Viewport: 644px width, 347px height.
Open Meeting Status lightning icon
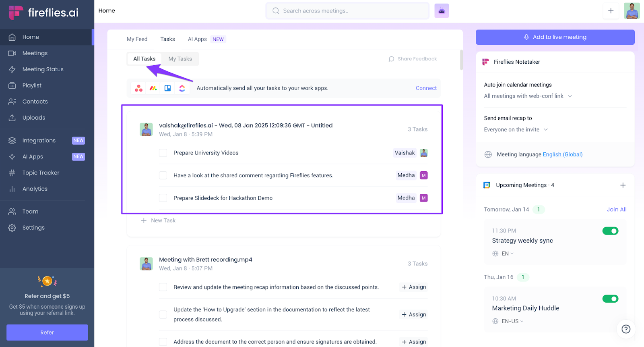12,69
